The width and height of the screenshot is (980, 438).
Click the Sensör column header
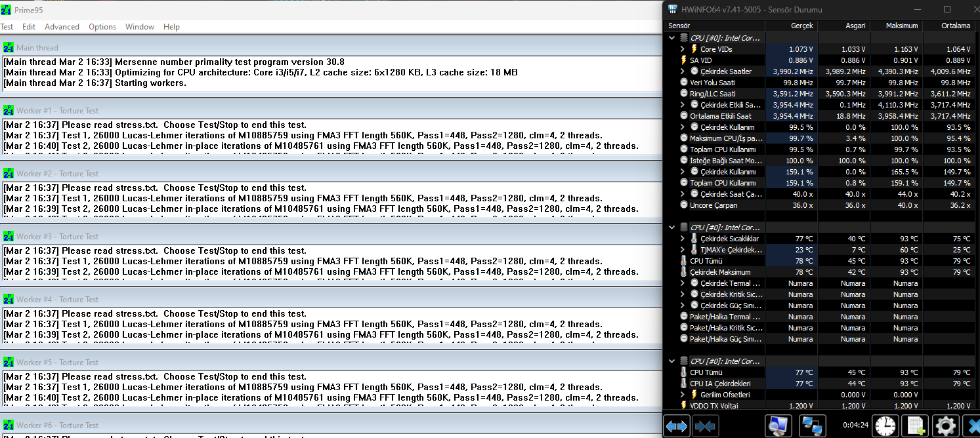click(714, 26)
